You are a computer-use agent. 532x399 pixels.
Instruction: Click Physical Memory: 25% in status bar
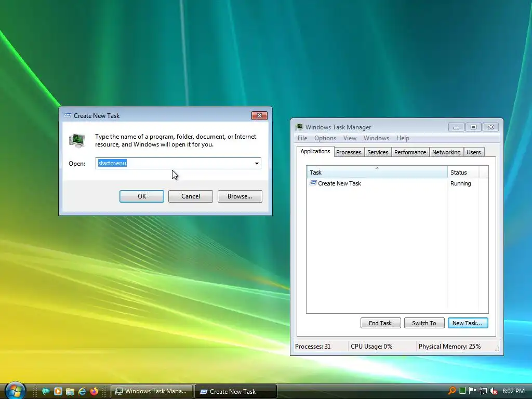tap(449, 347)
